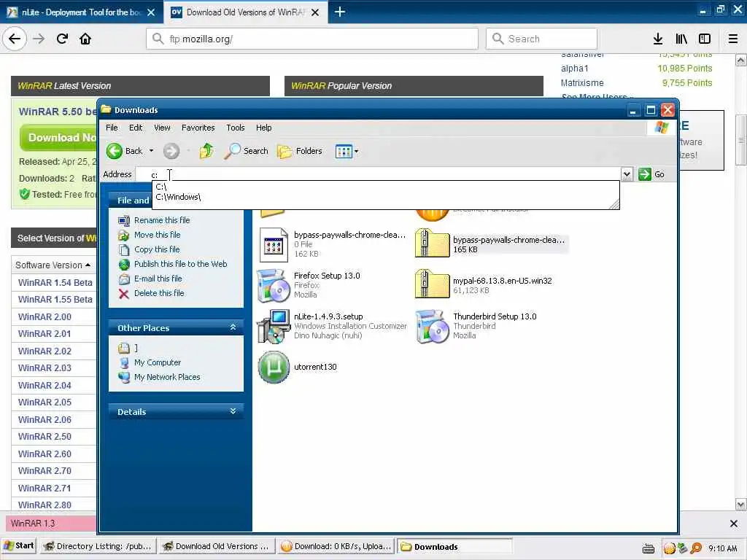Click the Back arrow in Downloads window
The image size is (747, 560).
tap(115, 151)
